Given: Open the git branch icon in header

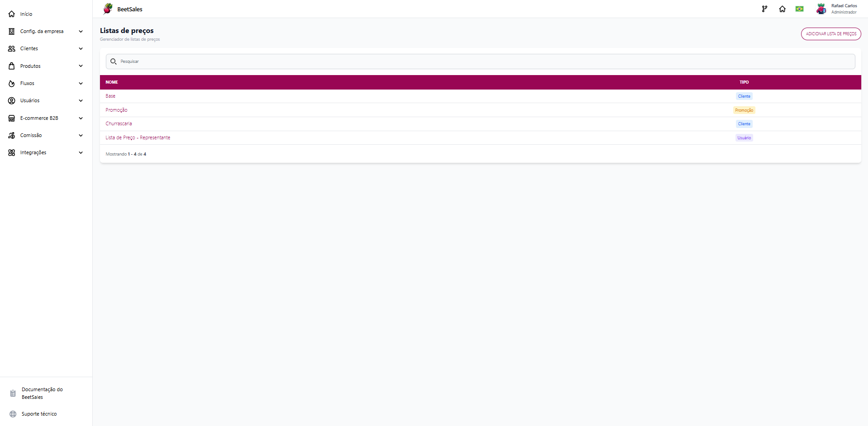Looking at the screenshot, I should coord(764,9).
